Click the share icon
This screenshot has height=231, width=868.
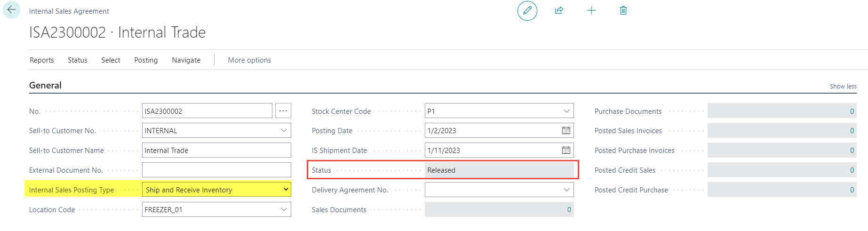(x=559, y=10)
